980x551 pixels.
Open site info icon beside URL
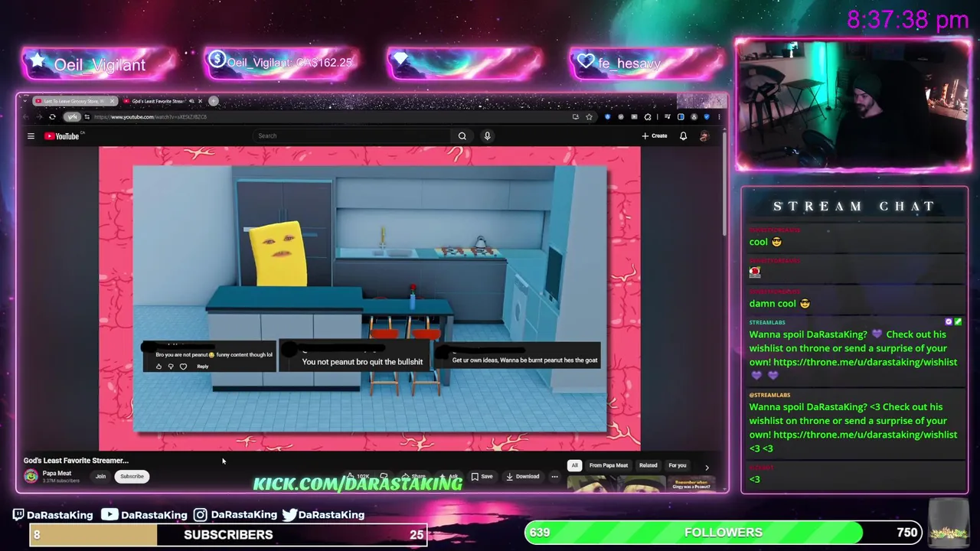click(x=87, y=117)
